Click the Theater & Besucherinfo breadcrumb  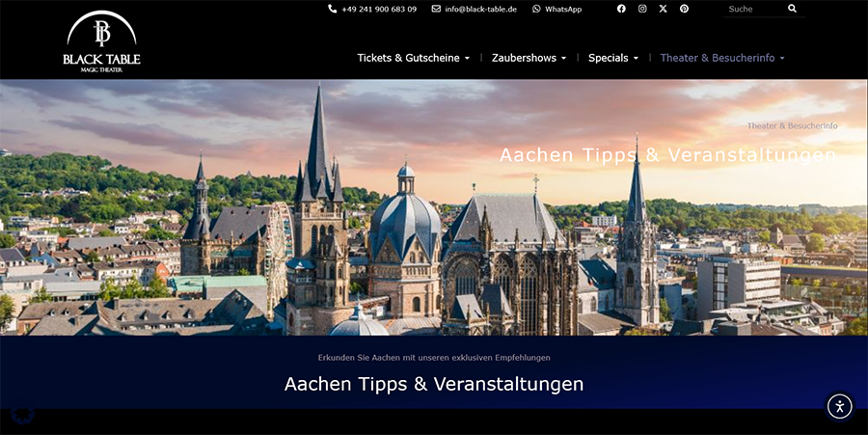(792, 126)
